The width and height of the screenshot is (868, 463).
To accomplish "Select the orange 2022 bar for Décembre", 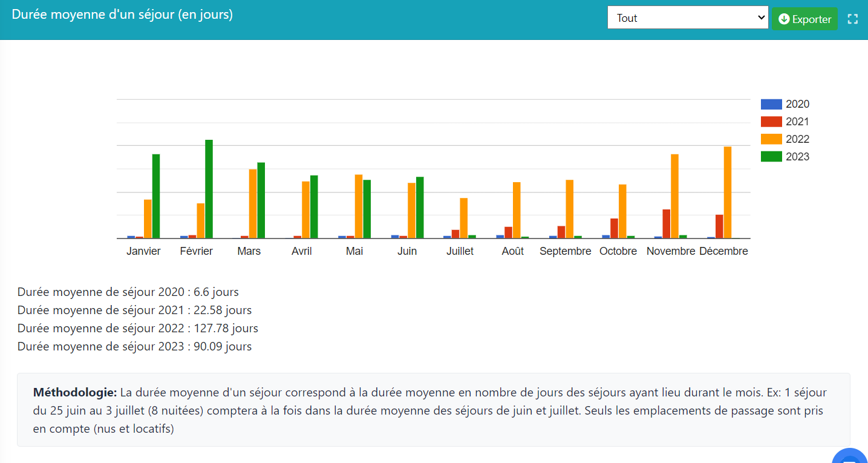I will [728, 192].
